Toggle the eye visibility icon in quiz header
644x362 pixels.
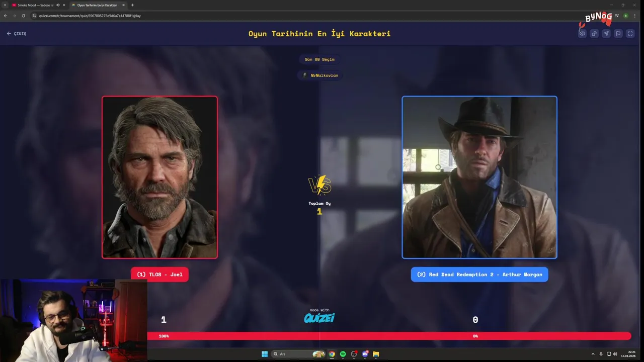582,34
